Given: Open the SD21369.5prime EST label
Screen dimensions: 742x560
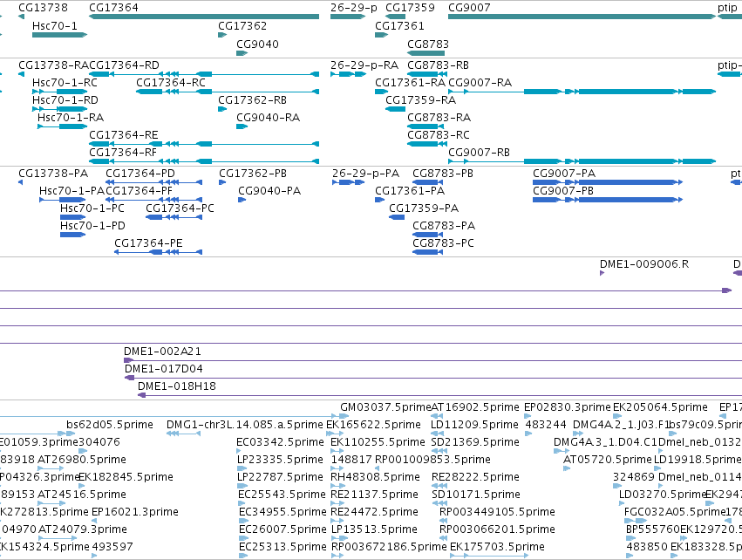Looking at the screenshot, I should click(x=475, y=442).
